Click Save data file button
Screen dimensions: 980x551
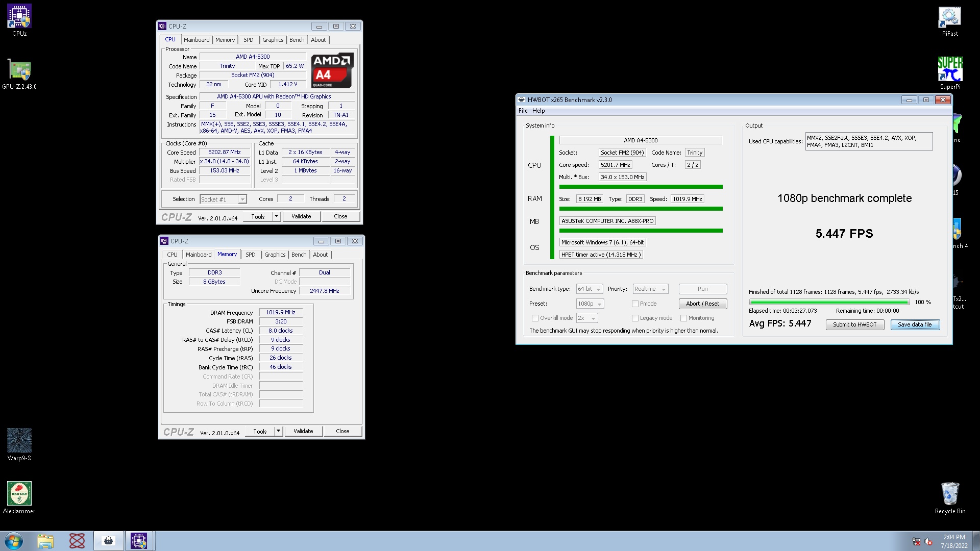pyautogui.click(x=915, y=324)
